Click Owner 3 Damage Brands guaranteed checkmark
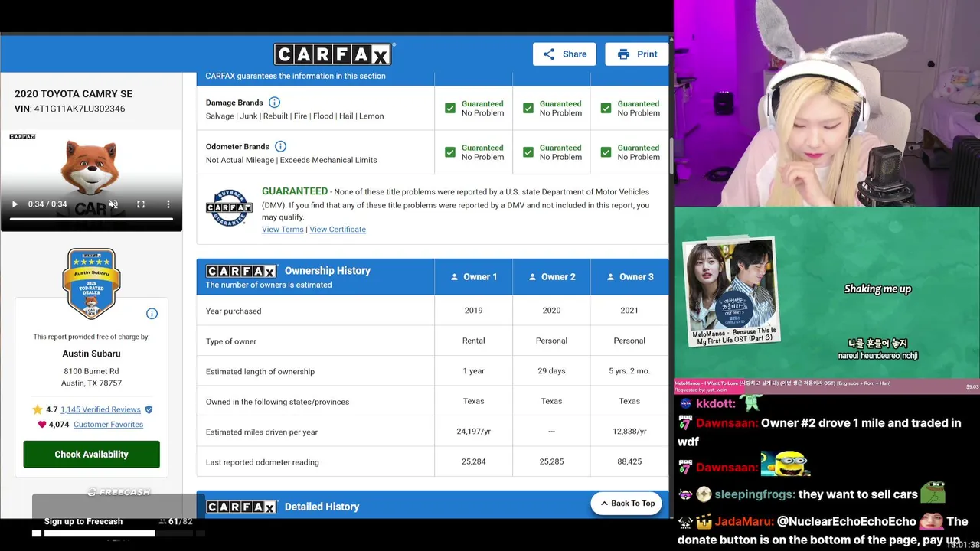The image size is (980, 551). point(606,108)
